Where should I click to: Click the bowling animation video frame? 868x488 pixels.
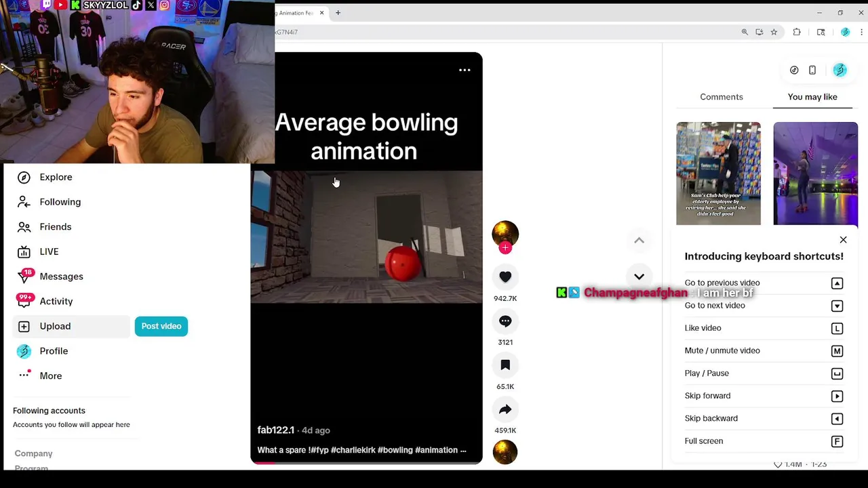pos(366,236)
